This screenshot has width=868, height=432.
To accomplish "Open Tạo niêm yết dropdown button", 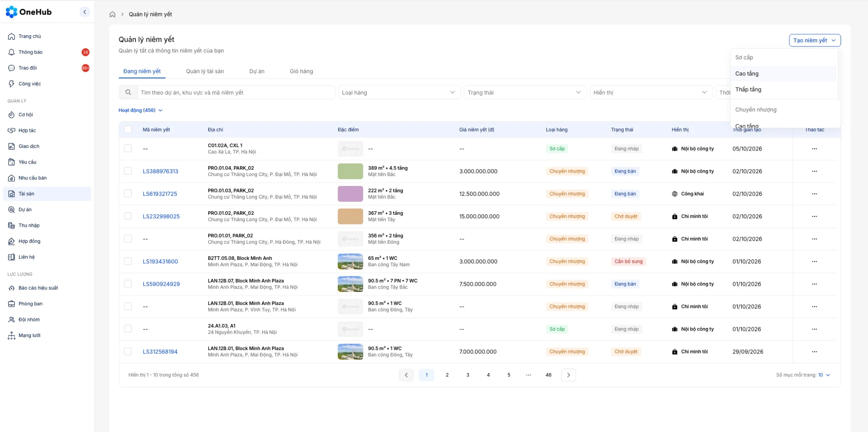I will 815,40.
